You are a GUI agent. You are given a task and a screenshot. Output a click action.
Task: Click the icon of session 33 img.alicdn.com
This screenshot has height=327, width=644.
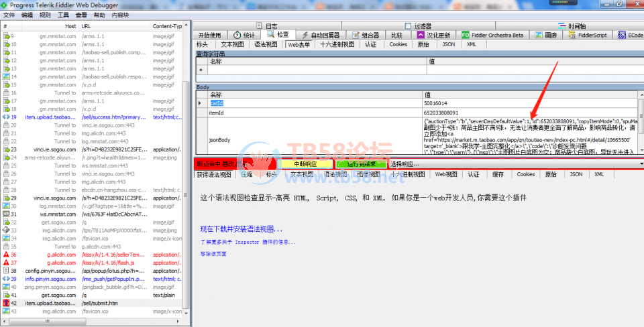coord(6,230)
